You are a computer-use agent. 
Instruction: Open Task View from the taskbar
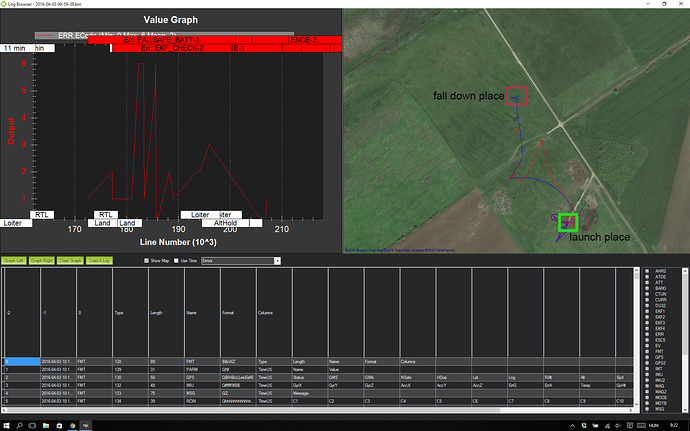click(x=32, y=425)
